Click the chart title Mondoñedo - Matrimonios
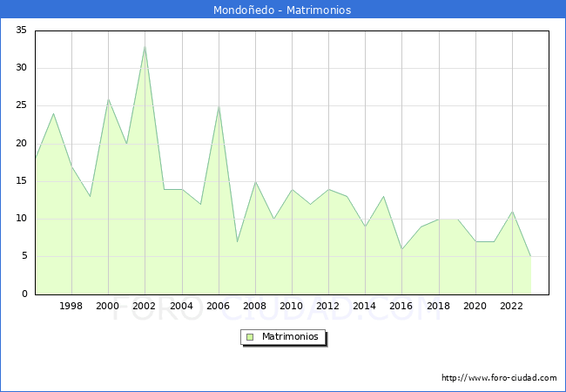The image size is (566, 392). (x=282, y=10)
